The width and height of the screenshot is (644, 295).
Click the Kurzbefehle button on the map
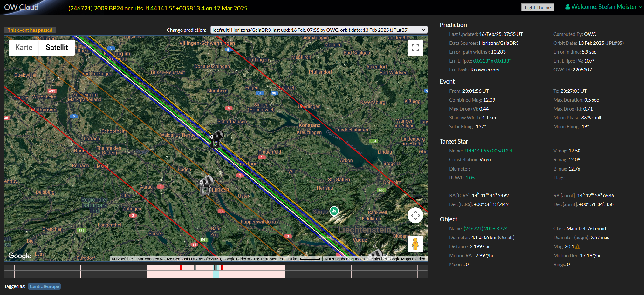click(x=122, y=259)
